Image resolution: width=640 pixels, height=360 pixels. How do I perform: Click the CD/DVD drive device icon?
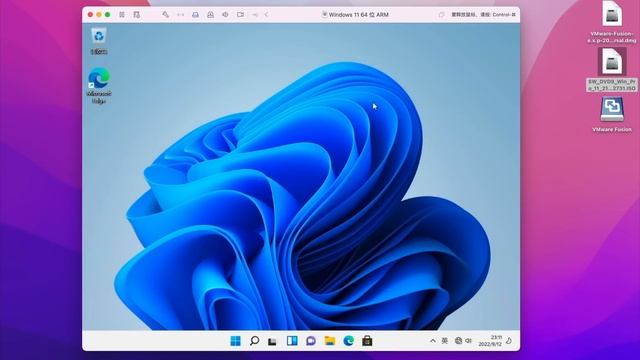click(x=210, y=15)
